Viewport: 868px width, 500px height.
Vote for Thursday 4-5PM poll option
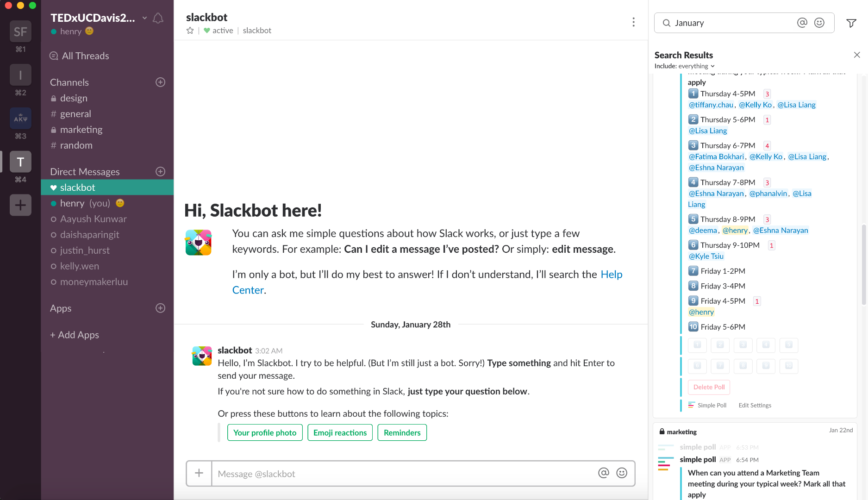pos(697,345)
